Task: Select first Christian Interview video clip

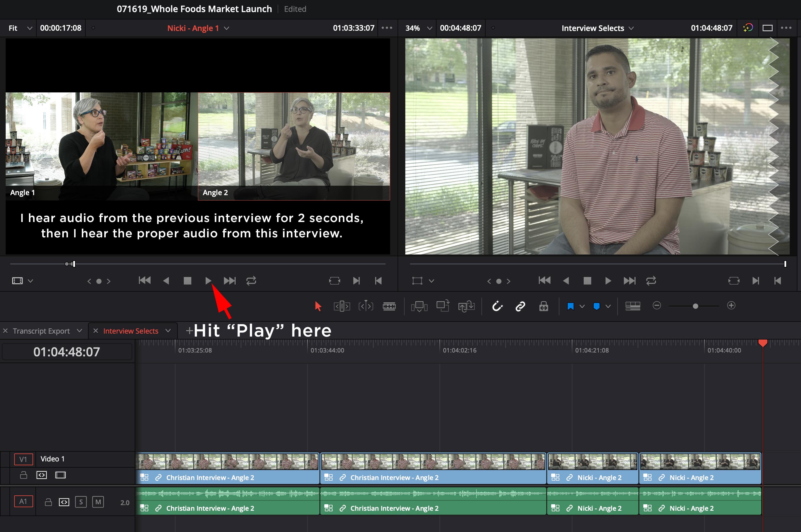Action: (x=227, y=469)
